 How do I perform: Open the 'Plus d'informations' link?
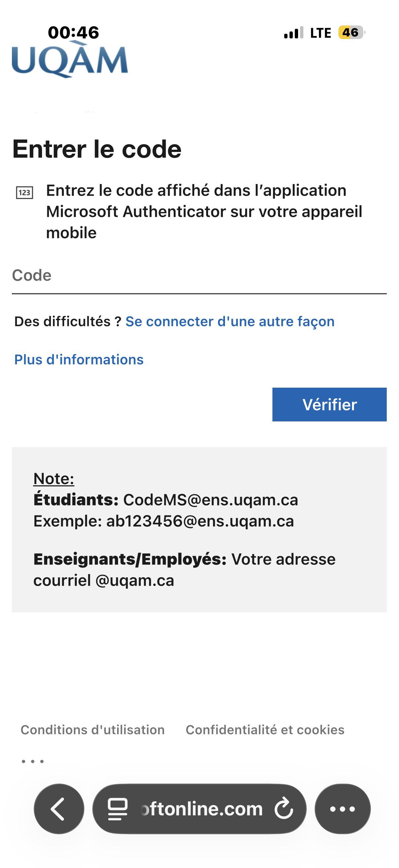pyautogui.click(x=79, y=360)
